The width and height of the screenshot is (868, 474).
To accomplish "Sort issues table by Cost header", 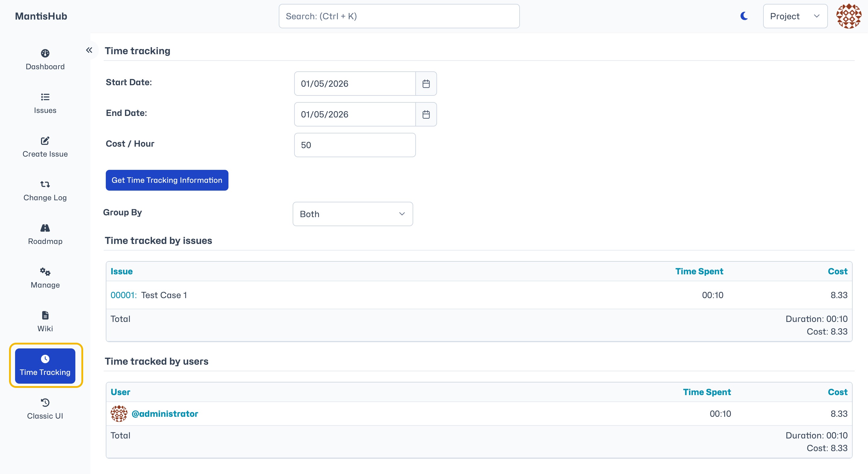I will (x=837, y=271).
